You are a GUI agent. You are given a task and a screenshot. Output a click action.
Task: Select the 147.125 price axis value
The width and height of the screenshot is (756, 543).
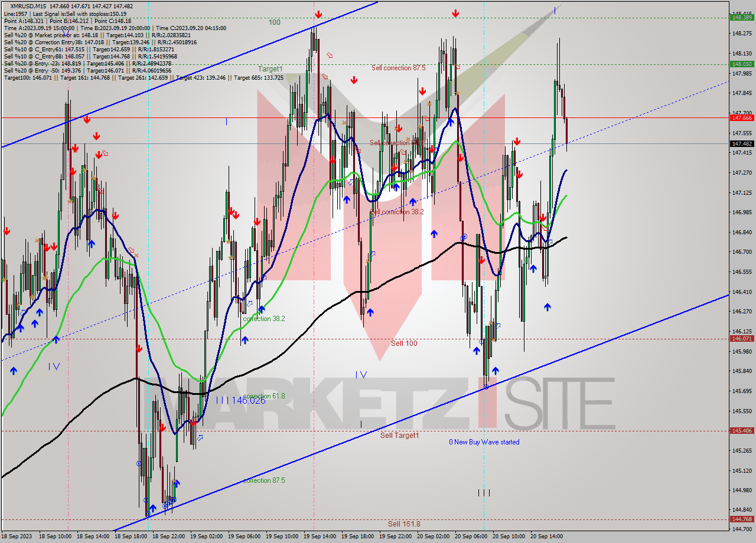pyautogui.click(x=742, y=192)
